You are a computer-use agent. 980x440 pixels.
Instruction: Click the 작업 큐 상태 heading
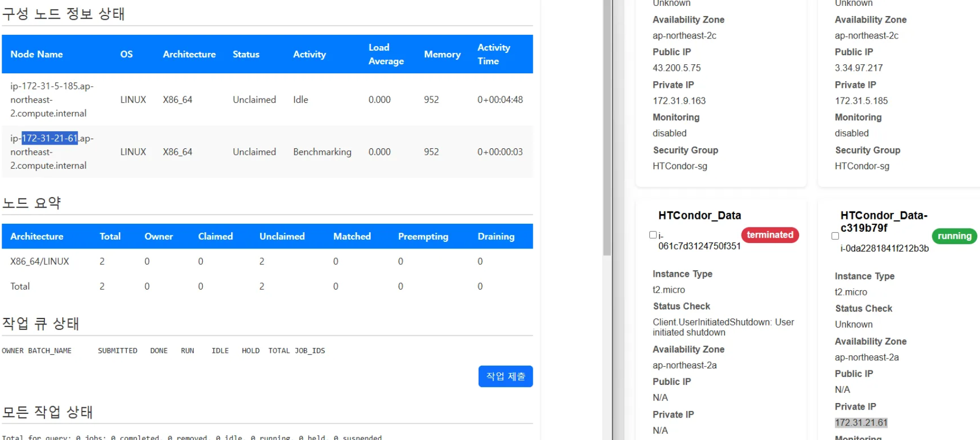[41, 323]
